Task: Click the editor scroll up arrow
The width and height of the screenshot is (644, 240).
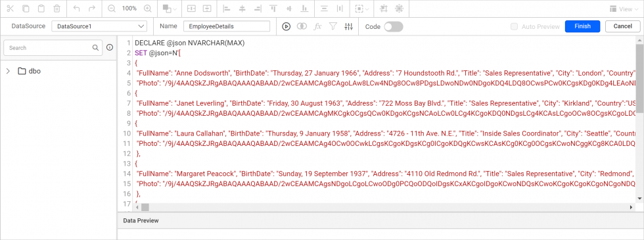Action: 639,40
